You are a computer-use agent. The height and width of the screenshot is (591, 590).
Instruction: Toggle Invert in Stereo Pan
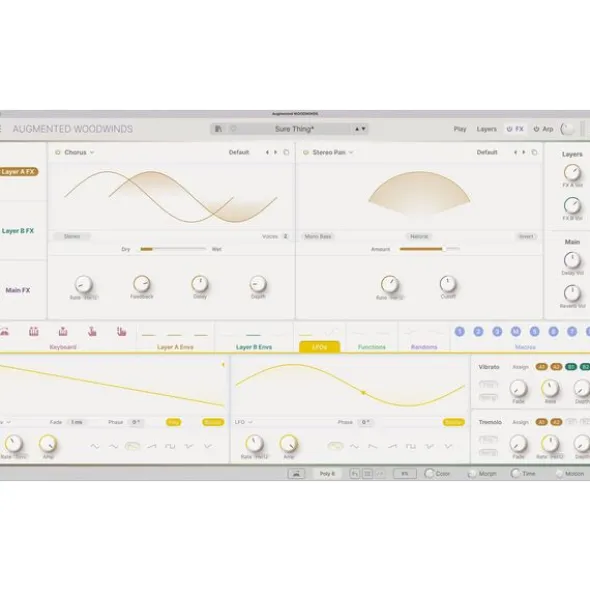526,236
